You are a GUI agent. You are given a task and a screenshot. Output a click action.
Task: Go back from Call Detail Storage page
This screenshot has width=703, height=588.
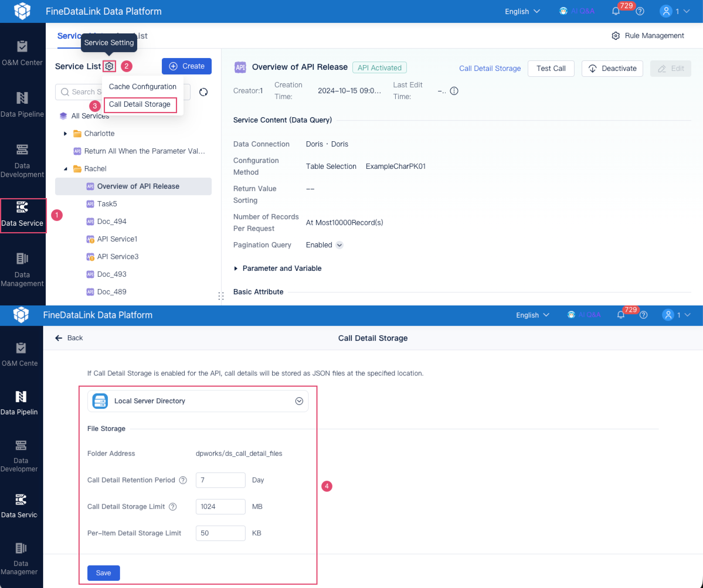click(x=69, y=338)
